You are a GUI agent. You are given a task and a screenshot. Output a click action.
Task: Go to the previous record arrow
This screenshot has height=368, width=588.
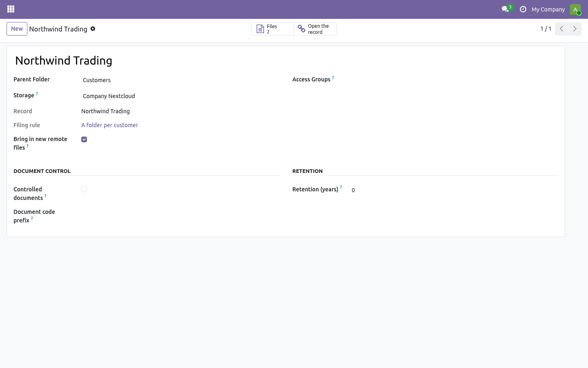(561, 29)
